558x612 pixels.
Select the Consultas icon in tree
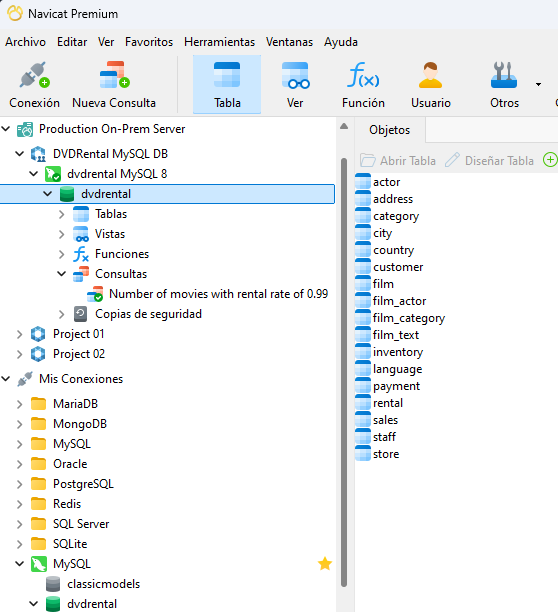(81, 274)
